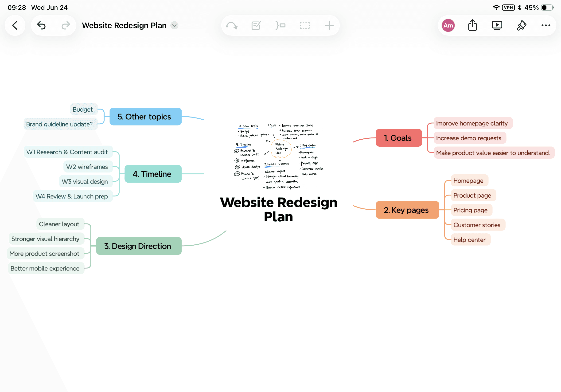This screenshot has width=561, height=392.
Task: Open the plus insert menu
Action: [x=329, y=25]
